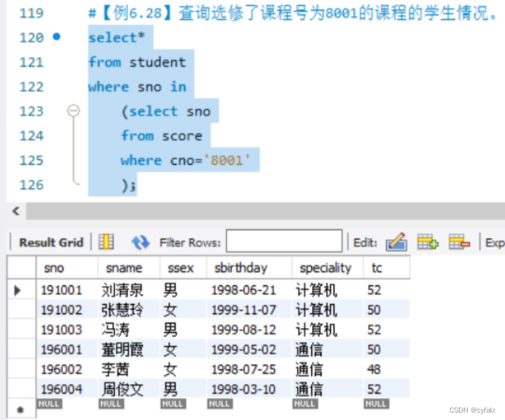Click the 'from student' code line
505x420 pixels.
click(137, 62)
